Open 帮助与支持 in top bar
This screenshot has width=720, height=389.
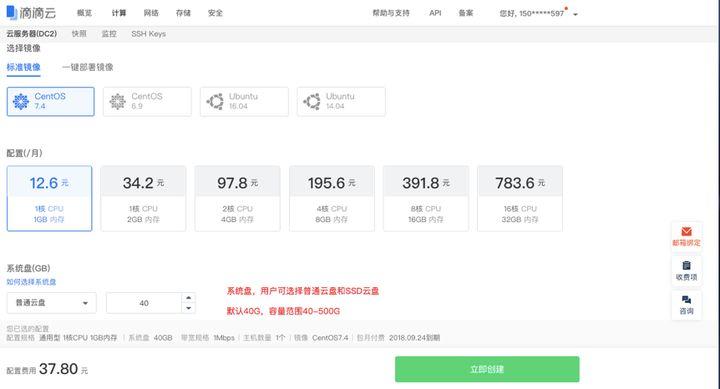click(391, 13)
